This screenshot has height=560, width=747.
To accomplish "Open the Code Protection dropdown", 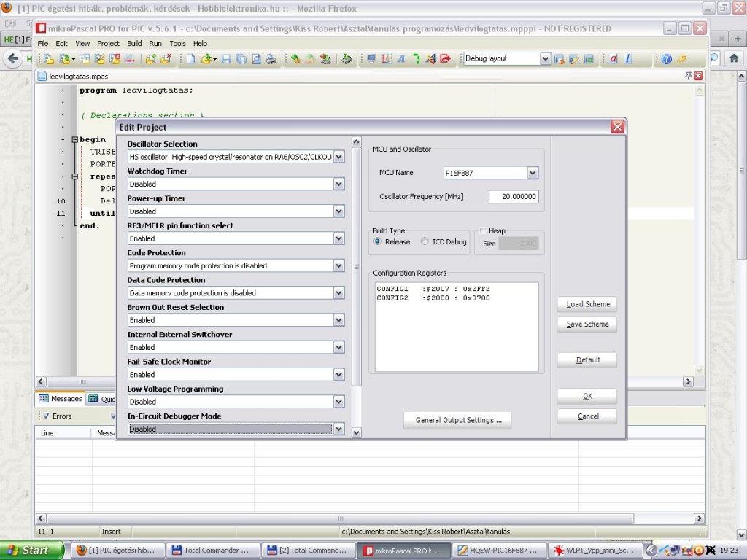I will [x=338, y=265].
